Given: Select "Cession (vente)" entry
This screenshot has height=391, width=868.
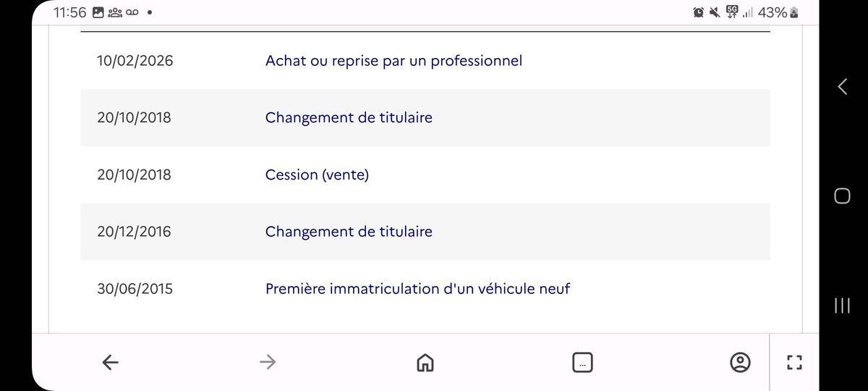Looking at the screenshot, I should pyautogui.click(x=317, y=175).
